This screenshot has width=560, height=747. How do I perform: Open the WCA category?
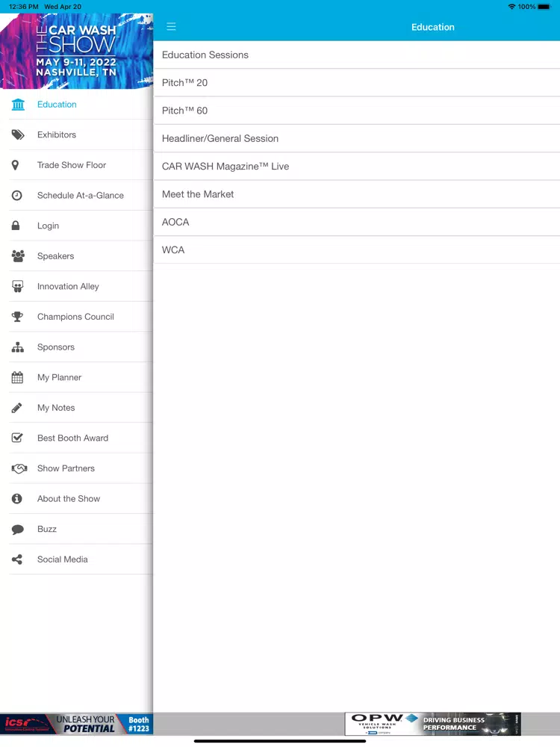357,250
